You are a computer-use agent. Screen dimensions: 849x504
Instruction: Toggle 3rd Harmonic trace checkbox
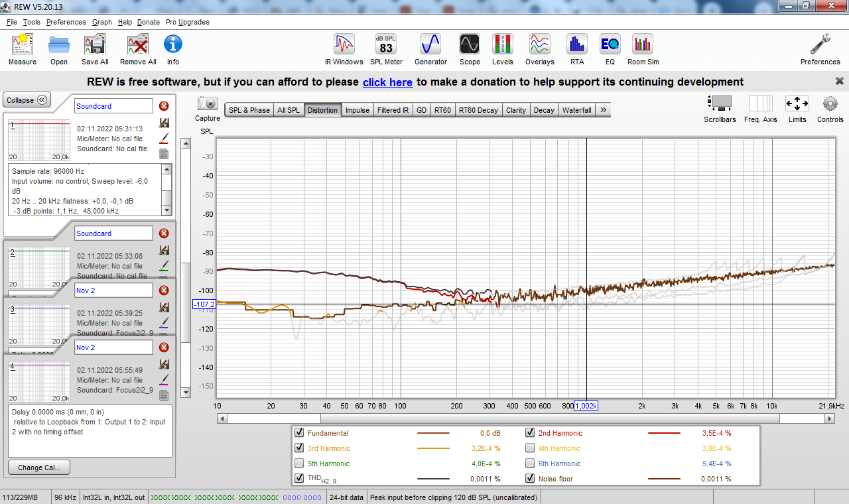click(x=299, y=448)
